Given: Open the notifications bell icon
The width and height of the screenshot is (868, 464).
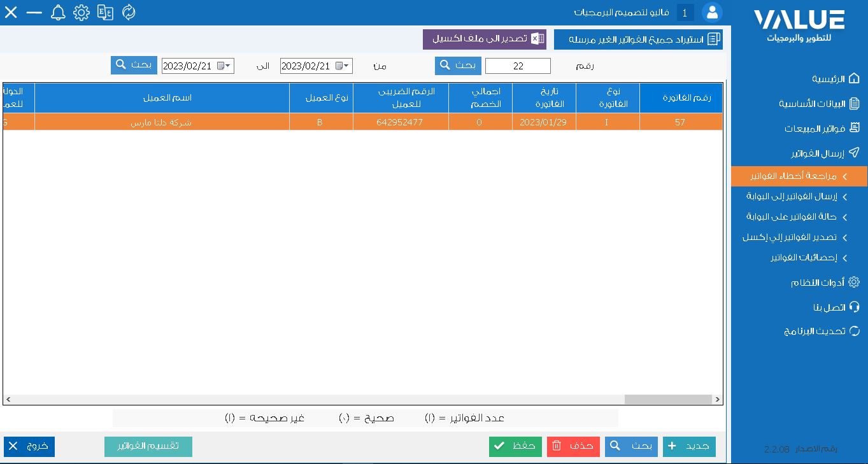Looking at the screenshot, I should [x=58, y=12].
